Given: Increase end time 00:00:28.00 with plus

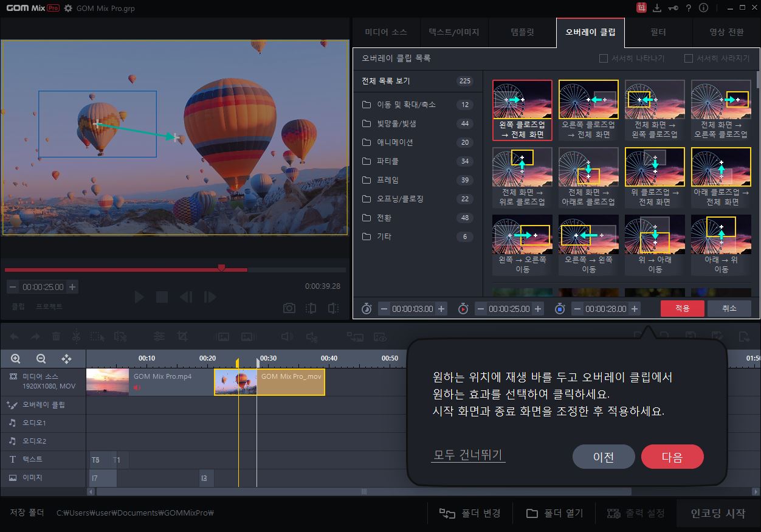Looking at the screenshot, I should (x=635, y=309).
